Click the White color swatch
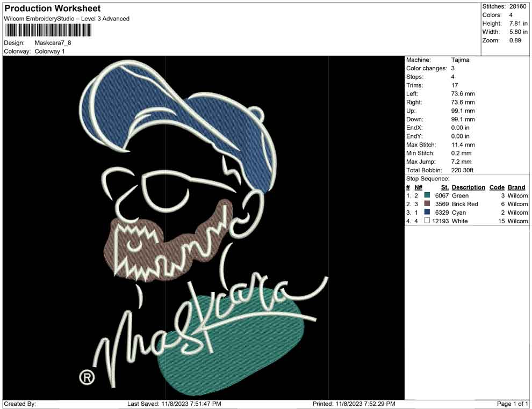 [427, 221]
